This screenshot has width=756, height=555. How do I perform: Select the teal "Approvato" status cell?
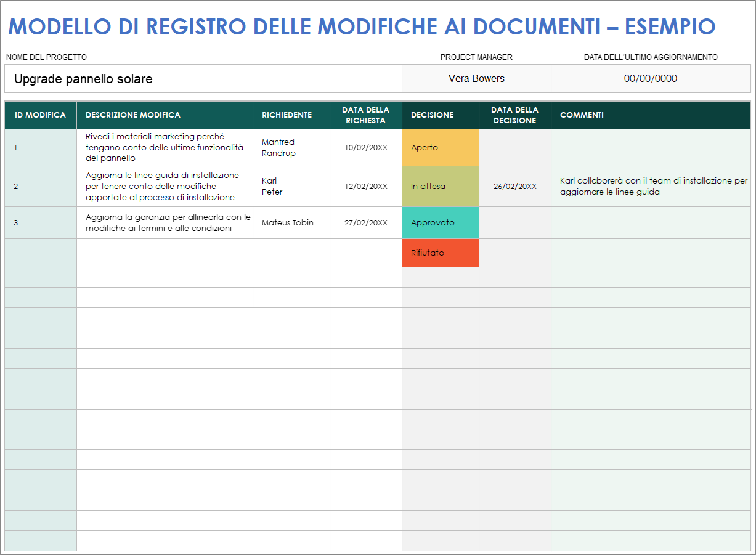point(440,222)
